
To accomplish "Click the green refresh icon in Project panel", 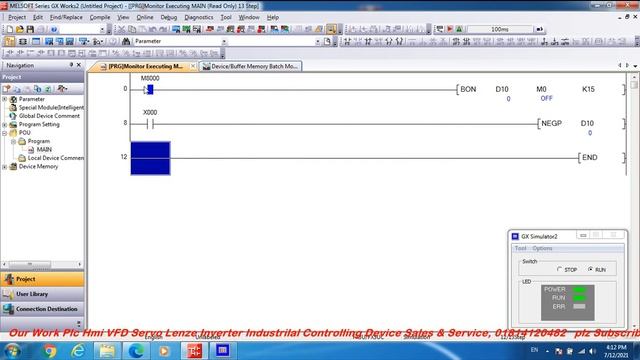I will [48, 89].
